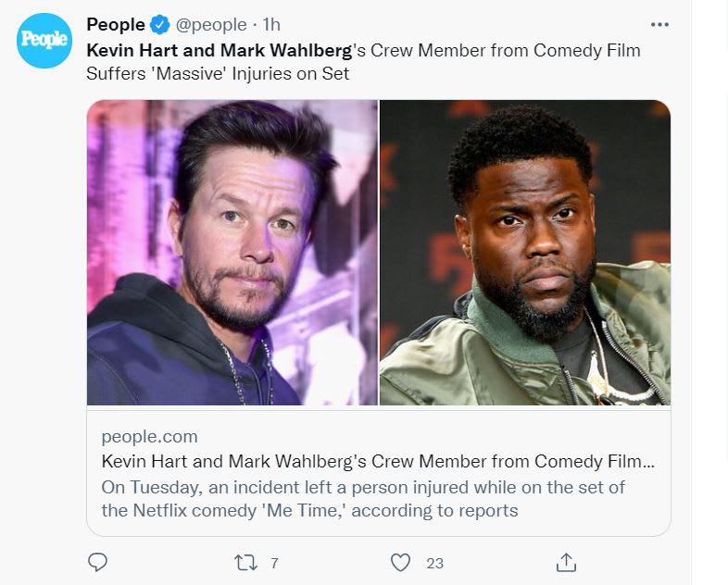The width and height of the screenshot is (728, 585).
Task: Open the right photo of man in green jacket
Action: tap(524, 253)
